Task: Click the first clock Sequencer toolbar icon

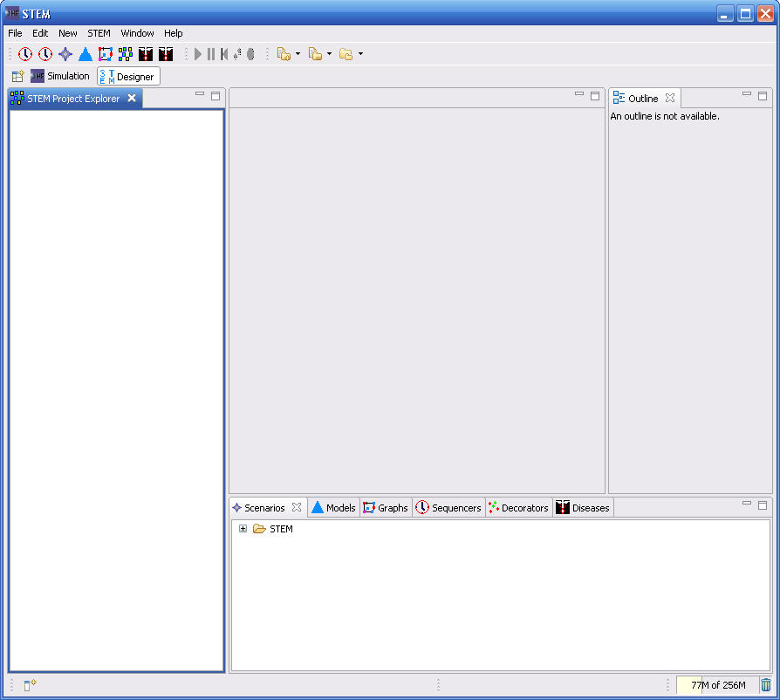Action: pos(25,54)
